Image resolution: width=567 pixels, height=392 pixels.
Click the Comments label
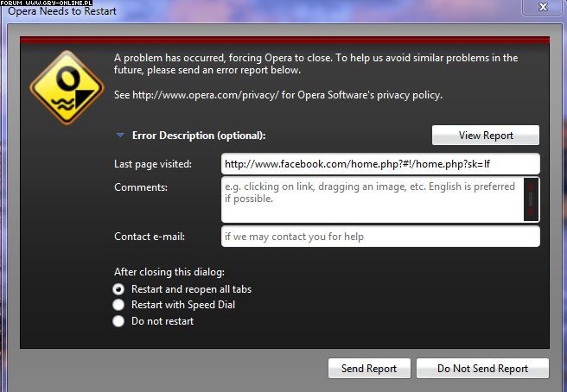click(141, 187)
